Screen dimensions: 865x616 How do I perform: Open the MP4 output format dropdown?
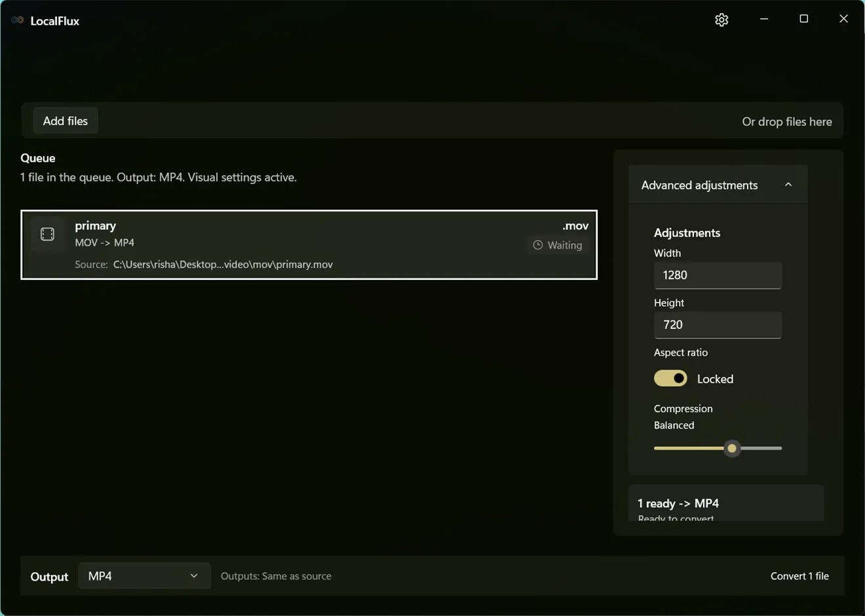point(144,576)
